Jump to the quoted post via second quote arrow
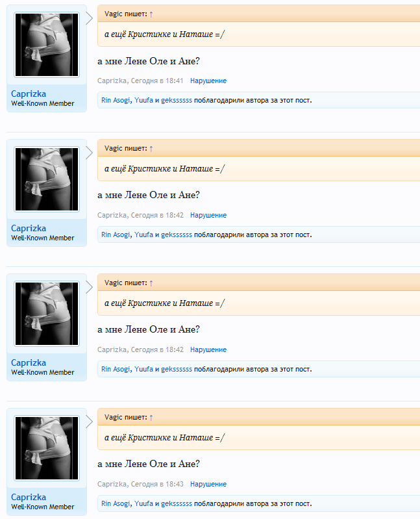420x519 pixels. 151,149
